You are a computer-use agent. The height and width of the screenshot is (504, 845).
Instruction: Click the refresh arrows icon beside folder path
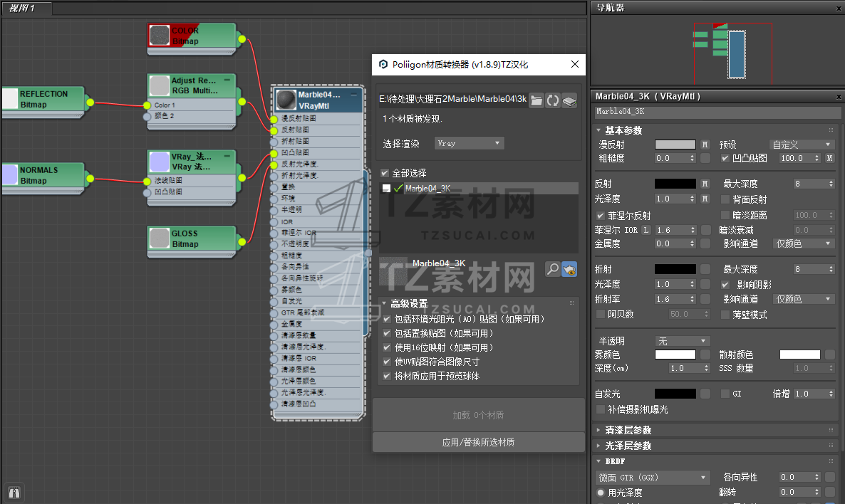point(553,100)
